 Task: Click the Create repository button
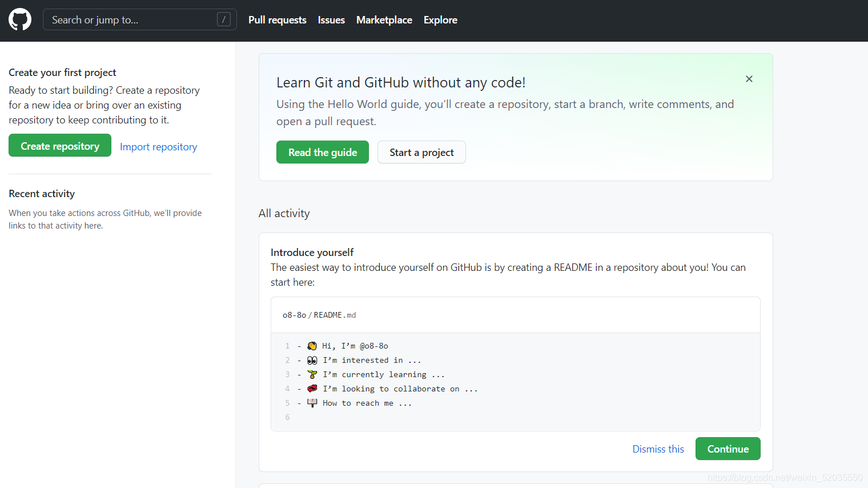60,146
